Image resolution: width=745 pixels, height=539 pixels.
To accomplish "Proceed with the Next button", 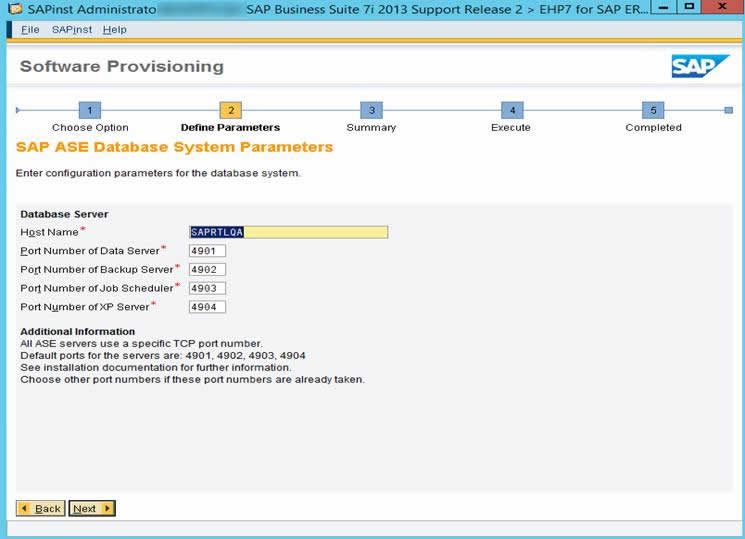I will click(92, 509).
